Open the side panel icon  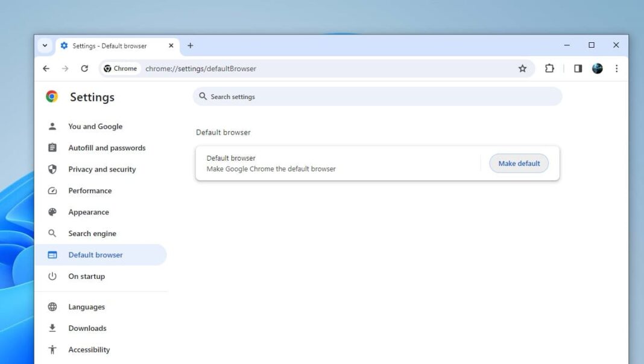click(x=577, y=68)
